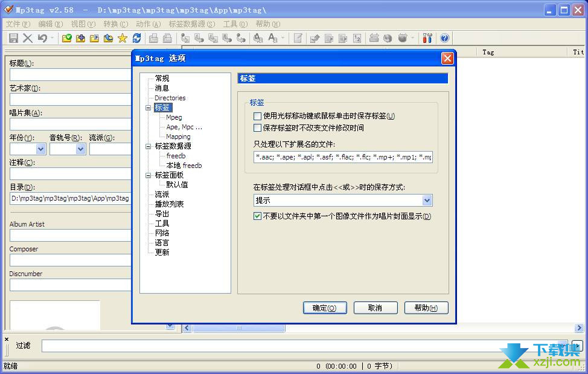Collapse the 标签面板 tree node expander

(x=148, y=175)
